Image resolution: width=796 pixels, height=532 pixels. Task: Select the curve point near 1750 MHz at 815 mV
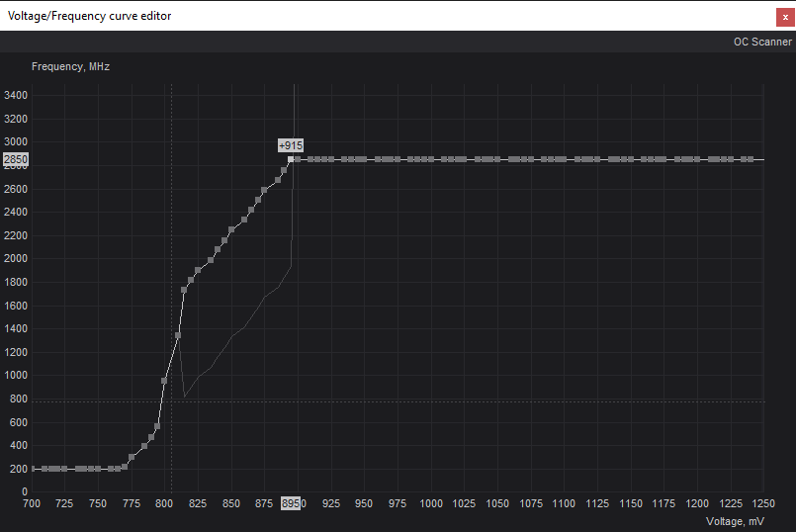pos(184,290)
